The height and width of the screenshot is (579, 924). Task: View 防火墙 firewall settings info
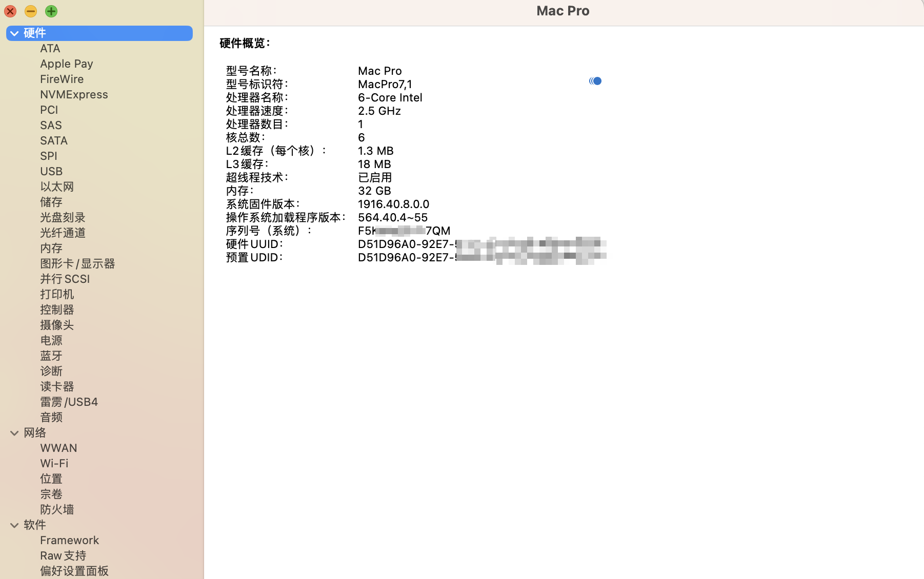click(57, 509)
